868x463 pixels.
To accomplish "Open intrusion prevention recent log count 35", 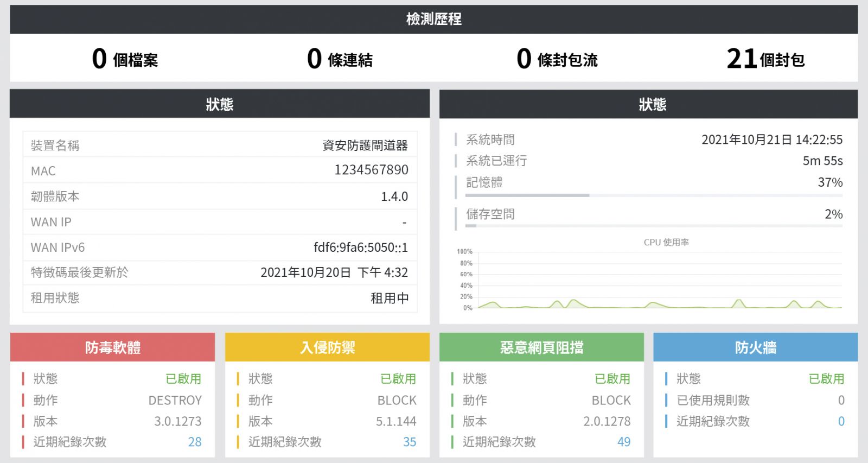I will (x=410, y=442).
